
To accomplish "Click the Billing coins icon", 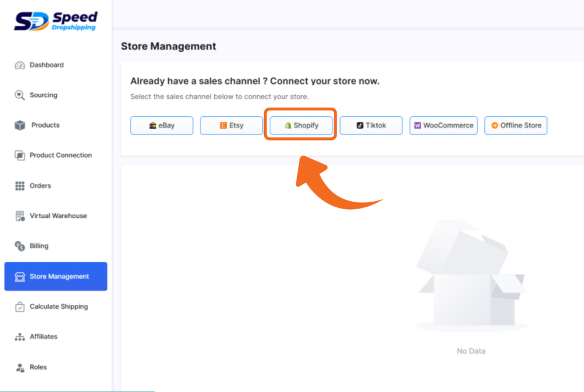I will [20, 246].
